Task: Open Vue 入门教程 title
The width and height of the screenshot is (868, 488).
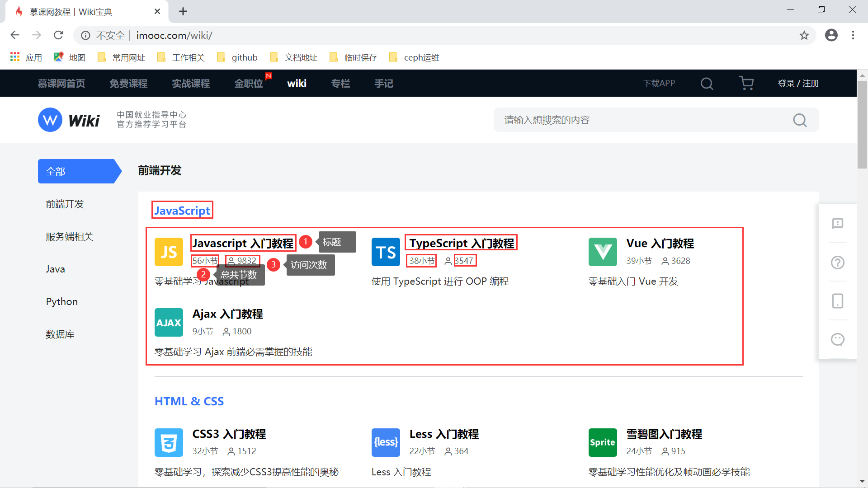Action: [x=660, y=243]
